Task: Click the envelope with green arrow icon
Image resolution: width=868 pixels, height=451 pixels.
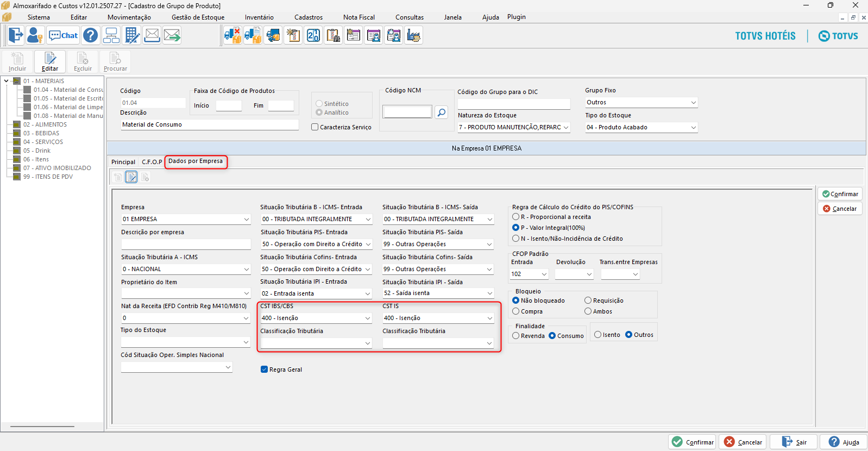Action: pos(172,35)
